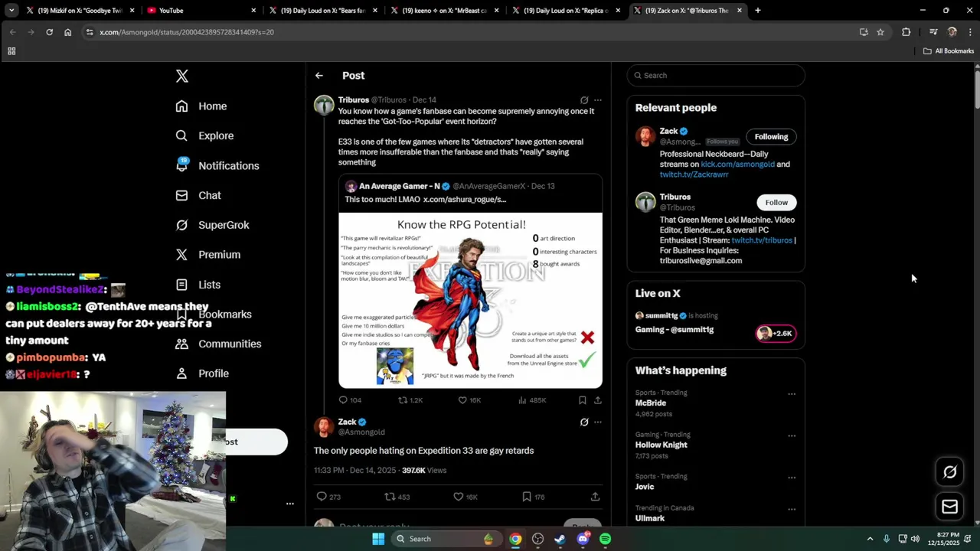Click the address bar URL
Image resolution: width=980 pixels, height=551 pixels.
186,32
